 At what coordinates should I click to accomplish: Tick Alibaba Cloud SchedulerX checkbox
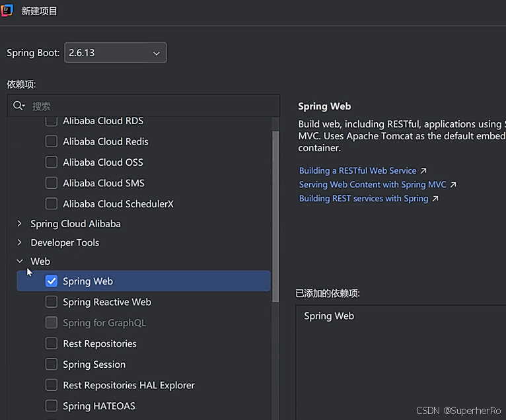(x=52, y=203)
